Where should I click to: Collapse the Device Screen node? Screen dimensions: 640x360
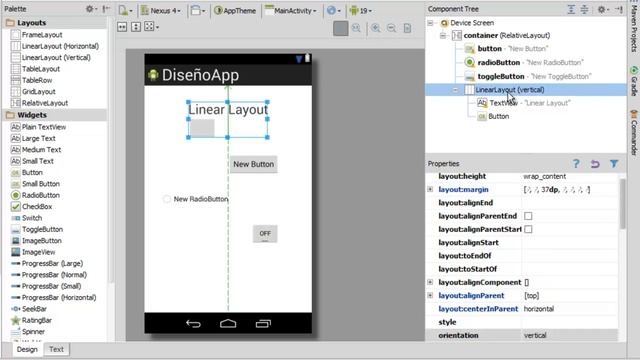(430, 23)
